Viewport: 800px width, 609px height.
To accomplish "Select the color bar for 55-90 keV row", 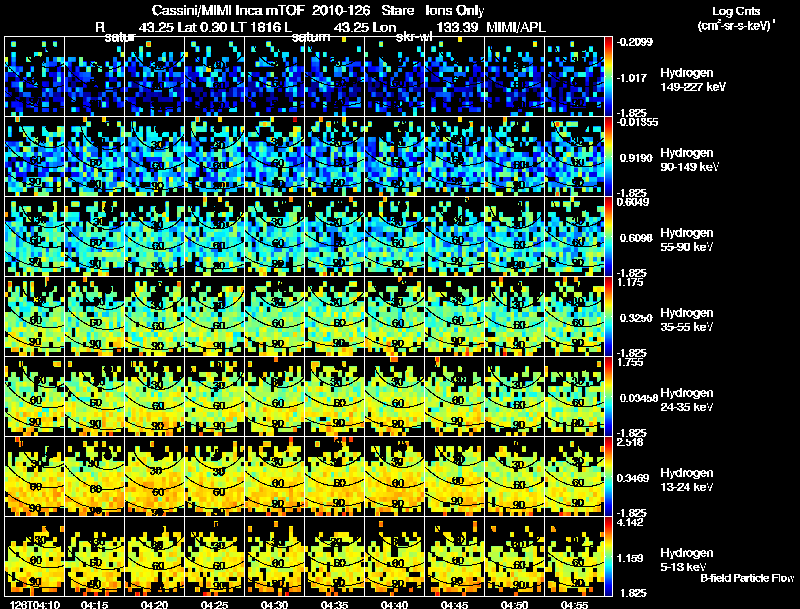I will pos(608,237).
